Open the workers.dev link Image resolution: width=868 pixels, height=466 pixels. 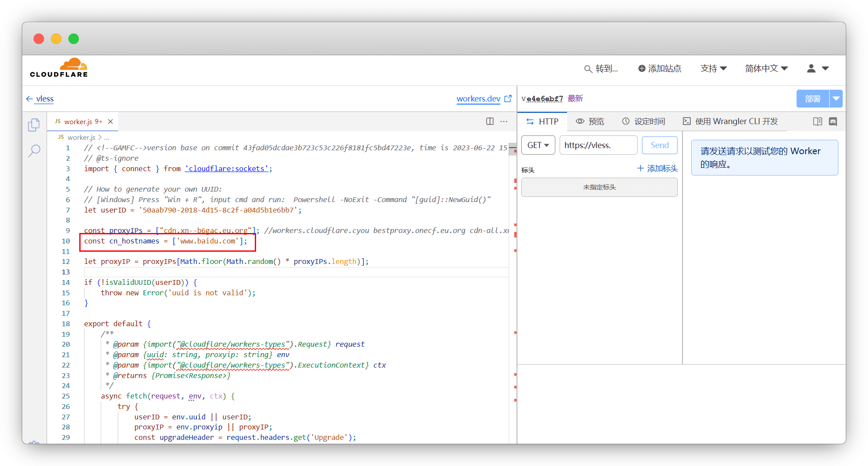click(478, 98)
